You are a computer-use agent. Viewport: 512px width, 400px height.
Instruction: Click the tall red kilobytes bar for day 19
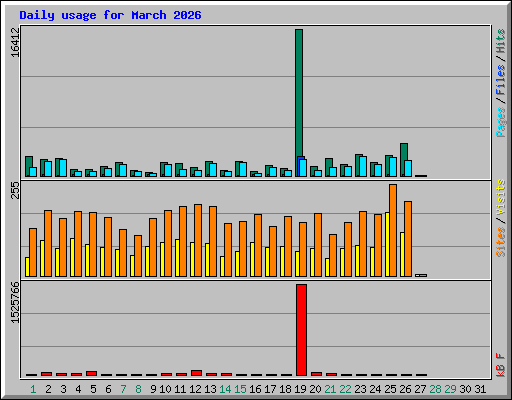(301, 330)
